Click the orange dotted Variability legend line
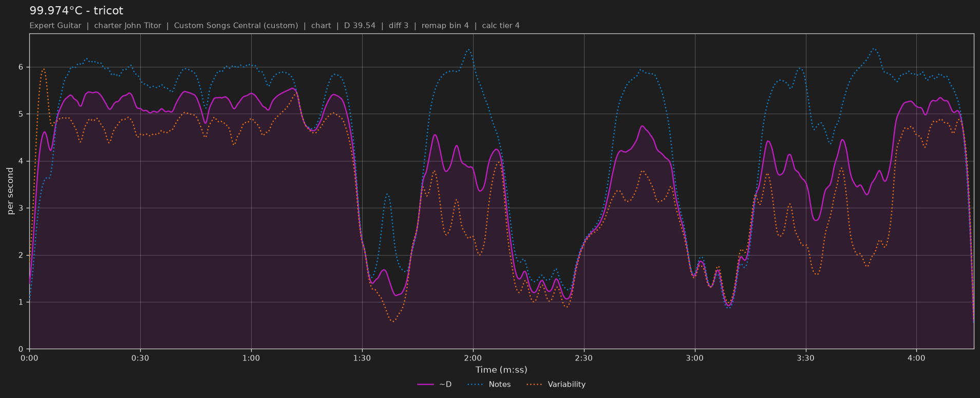 (535, 384)
